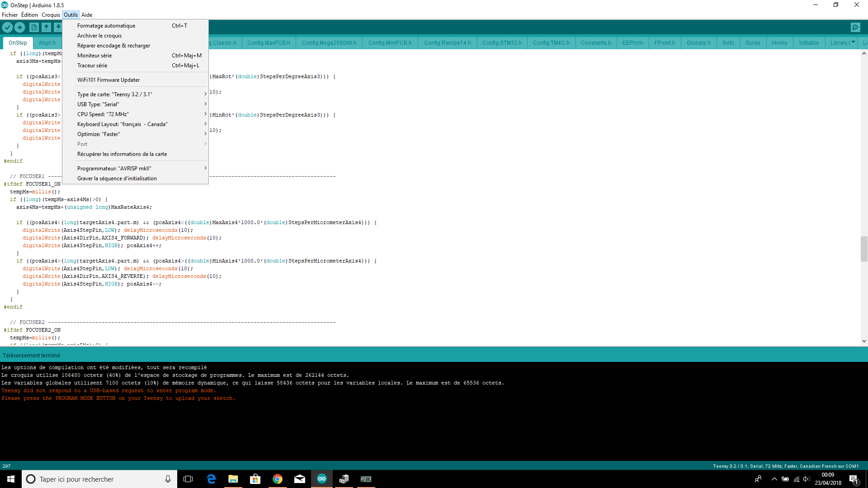This screenshot has height=488, width=868.
Task: Close the Outils menu in menu bar
Action: point(71,15)
